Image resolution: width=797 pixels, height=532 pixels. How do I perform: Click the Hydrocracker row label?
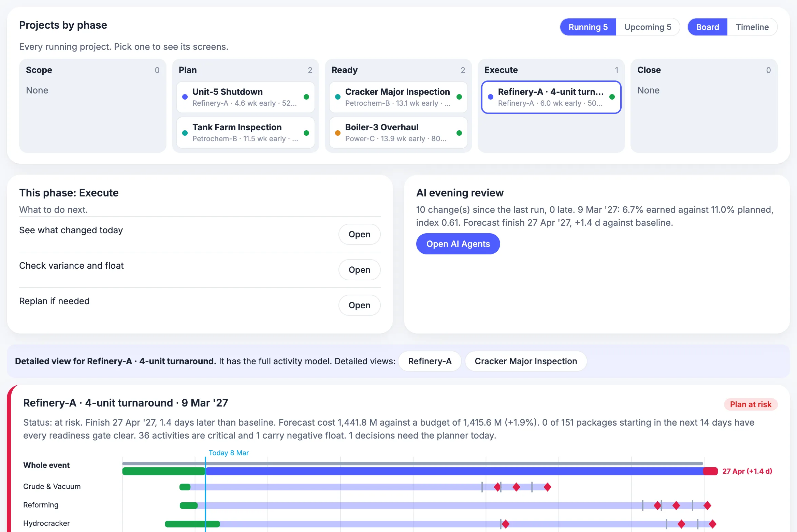pyautogui.click(x=46, y=523)
